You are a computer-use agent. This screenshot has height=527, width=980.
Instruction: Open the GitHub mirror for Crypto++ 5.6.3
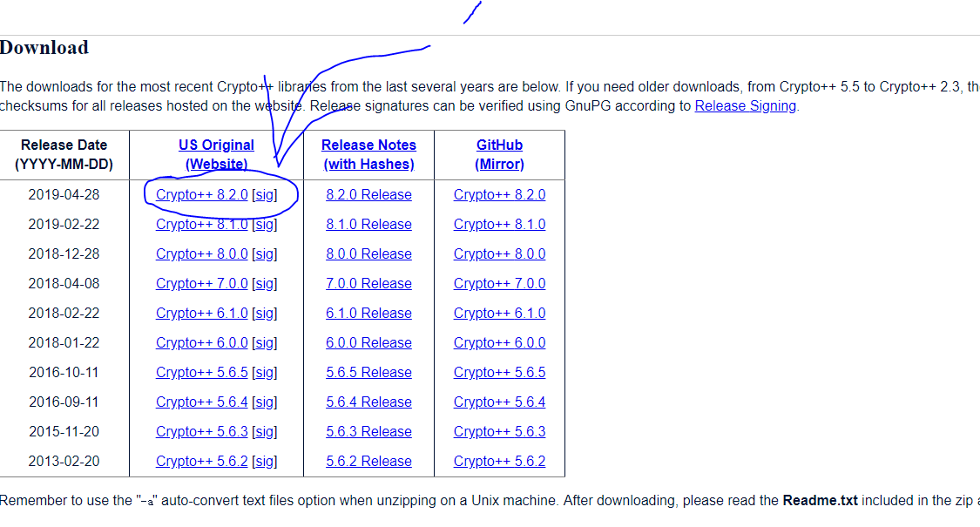tap(499, 431)
